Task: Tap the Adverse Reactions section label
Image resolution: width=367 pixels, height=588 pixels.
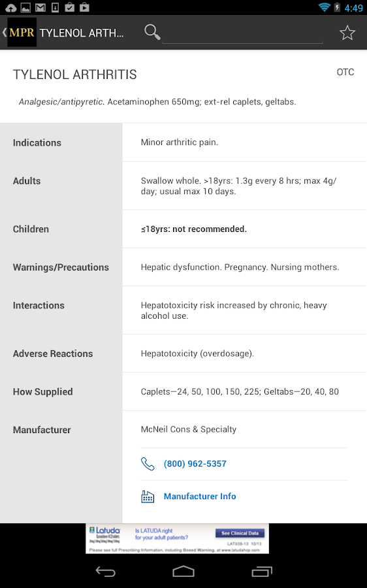Action: tap(53, 353)
